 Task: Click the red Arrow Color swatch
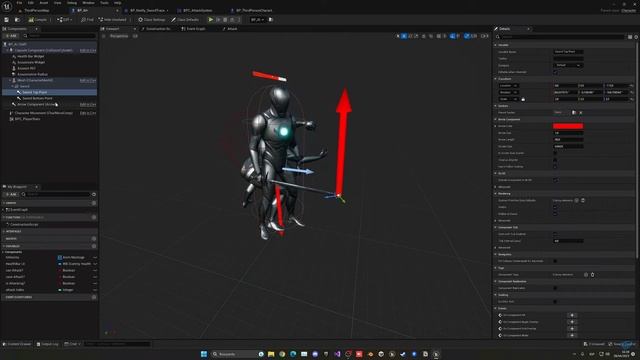point(568,126)
